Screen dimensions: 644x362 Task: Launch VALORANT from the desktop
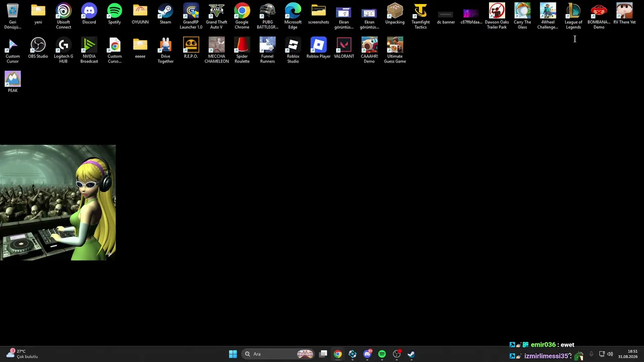point(344,48)
